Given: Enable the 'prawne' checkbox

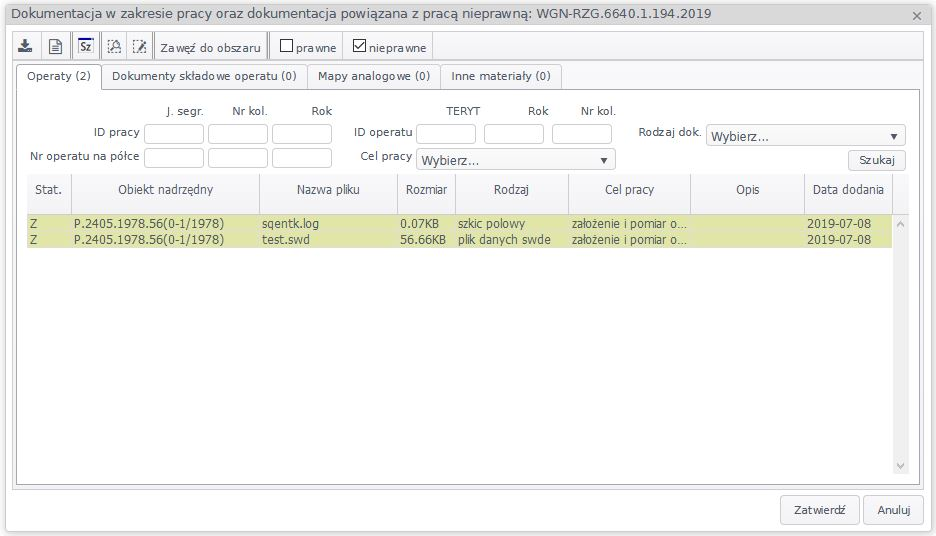Looking at the screenshot, I should coord(287,46).
